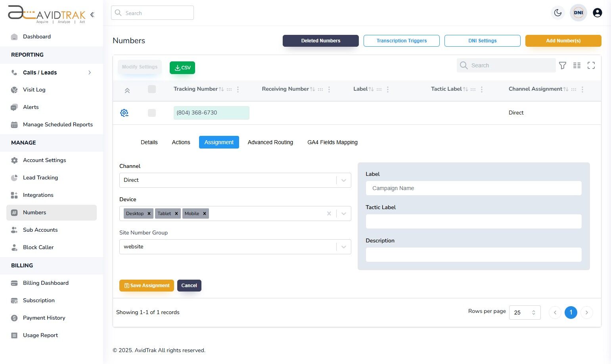Open the GA4 Fields Mapping tab
Screen dimensions: 611x364
pos(332,142)
